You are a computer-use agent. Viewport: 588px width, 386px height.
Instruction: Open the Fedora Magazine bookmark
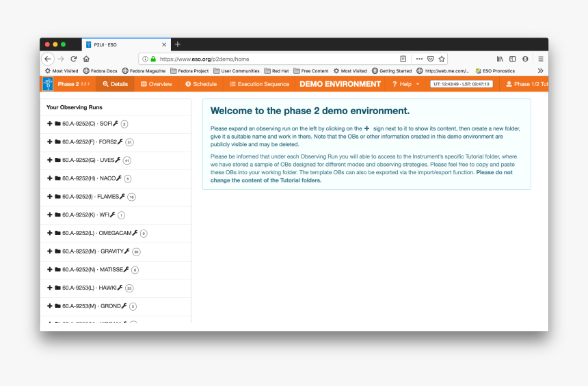144,71
